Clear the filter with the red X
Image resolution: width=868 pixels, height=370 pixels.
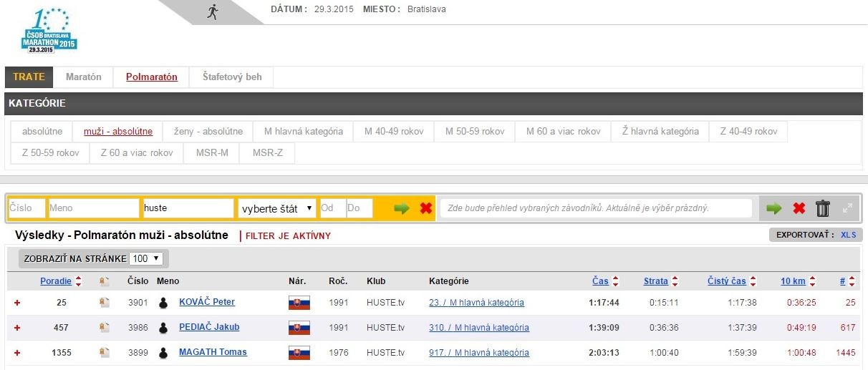pyautogui.click(x=425, y=208)
